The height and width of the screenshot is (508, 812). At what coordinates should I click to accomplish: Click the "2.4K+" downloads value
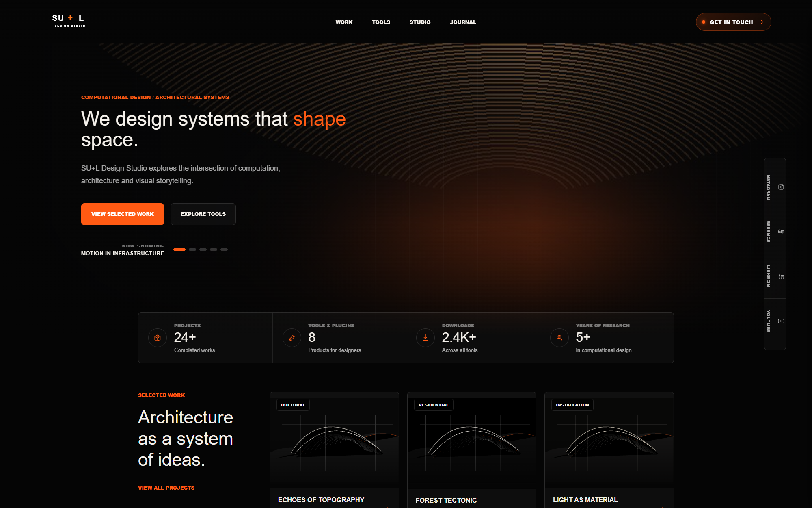point(459,337)
